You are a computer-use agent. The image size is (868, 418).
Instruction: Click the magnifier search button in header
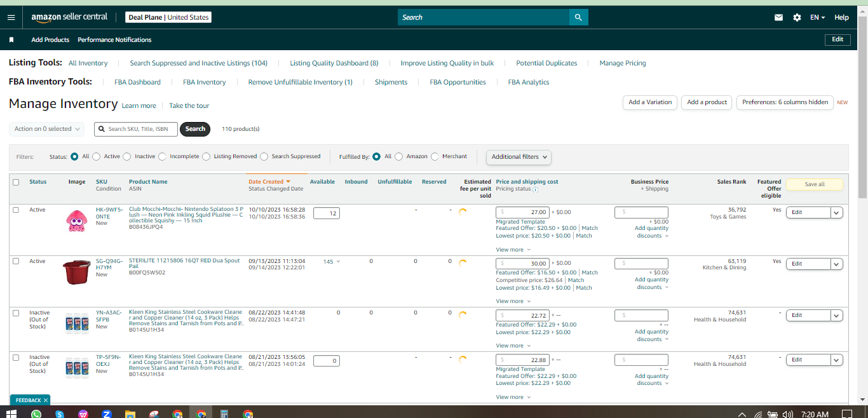(578, 17)
